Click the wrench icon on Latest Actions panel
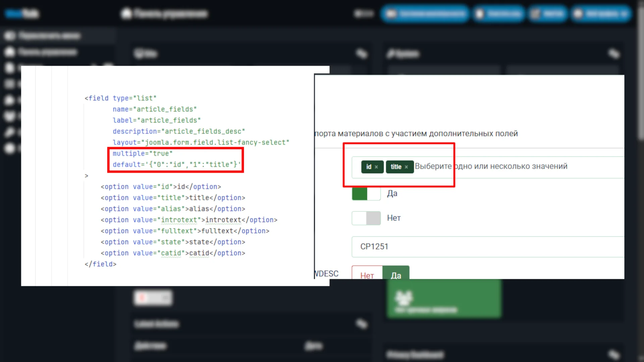Image resolution: width=644 pixels, height=362 pixels. (x=361, y=324)
